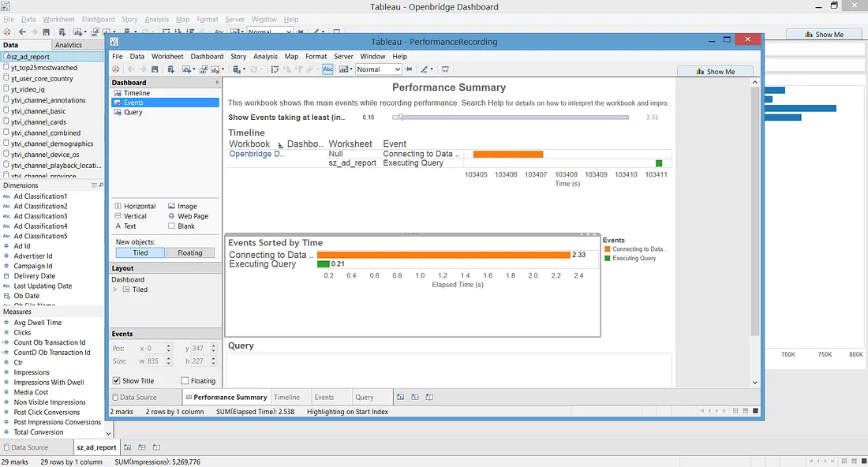The height and width of the screenshot is (467, 868).
Task: Click the Fix Axes pin icon
Action: pos(409,69)
